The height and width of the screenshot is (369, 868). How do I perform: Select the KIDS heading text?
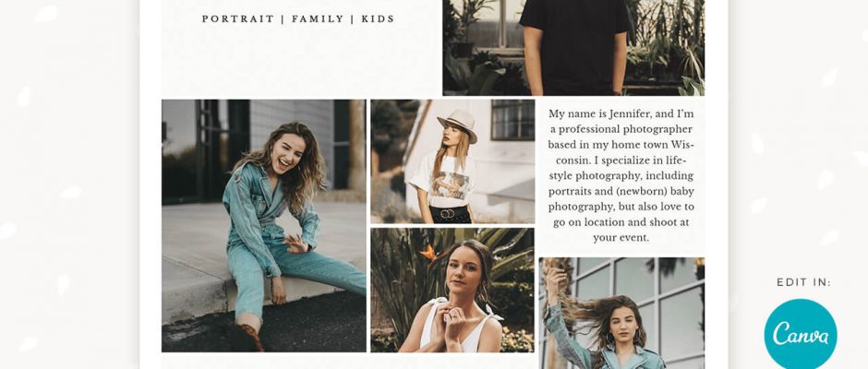pos(378,18)
